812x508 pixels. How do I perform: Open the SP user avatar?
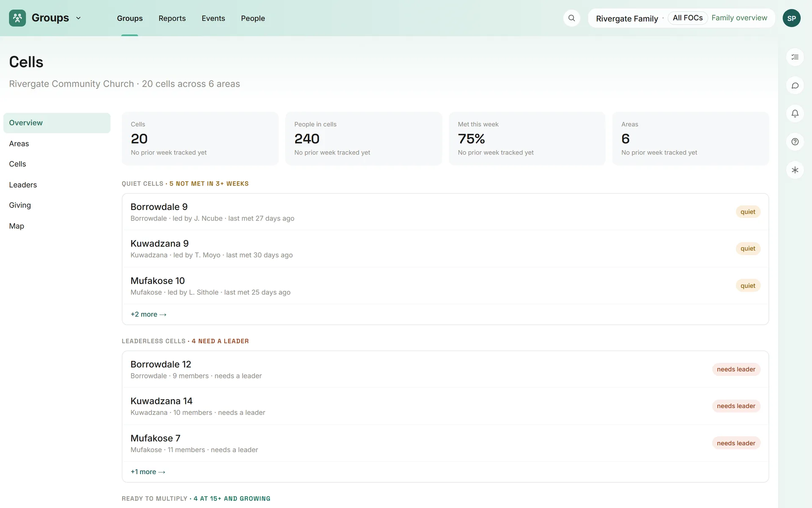point(791,18)
